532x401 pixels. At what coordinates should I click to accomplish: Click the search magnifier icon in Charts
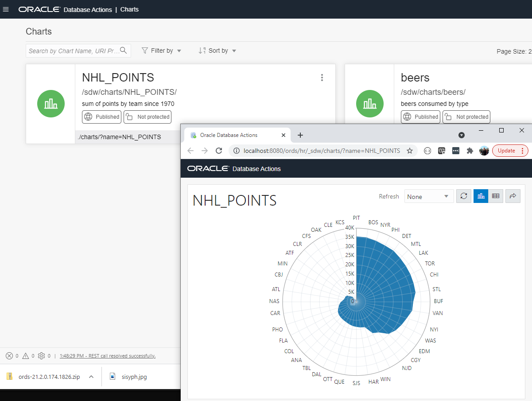124,51
